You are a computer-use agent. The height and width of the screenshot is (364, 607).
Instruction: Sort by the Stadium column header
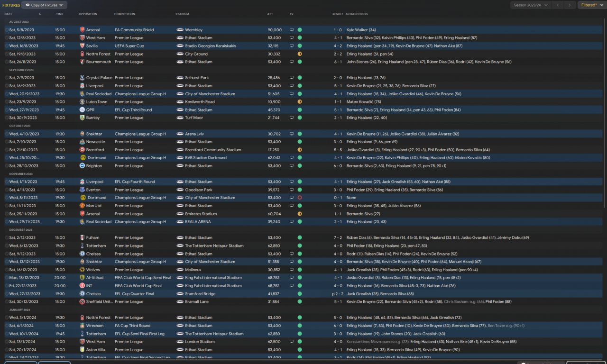pos(182,14)
